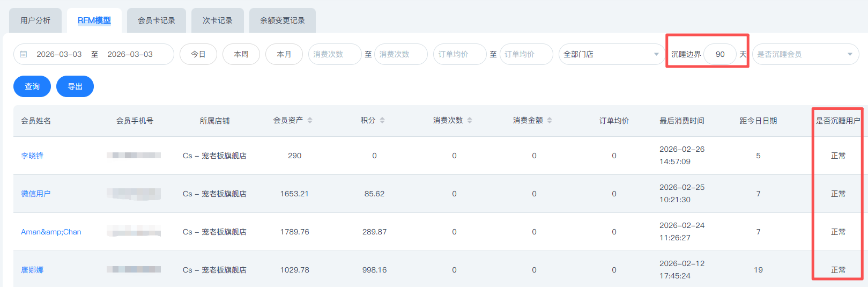Expand the 是否沉睡会员 dropdown

[x=805, y=54]
